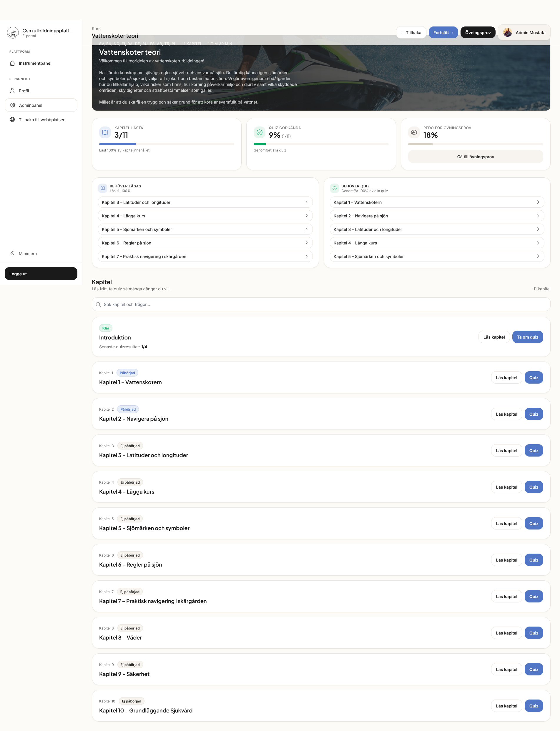
Task: Click Ta om quiz for Introduktion
Action: point(528,337)
